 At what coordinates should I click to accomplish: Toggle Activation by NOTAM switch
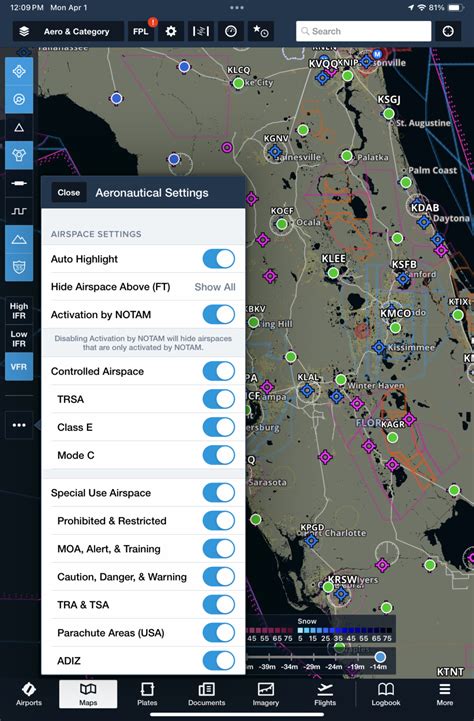[219, 315]
